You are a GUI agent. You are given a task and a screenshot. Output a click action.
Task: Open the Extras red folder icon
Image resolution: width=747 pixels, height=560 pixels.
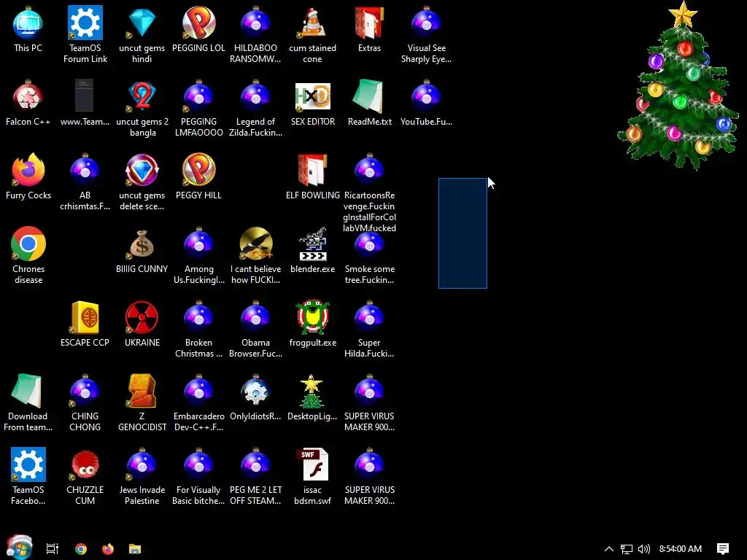point(369,23)
